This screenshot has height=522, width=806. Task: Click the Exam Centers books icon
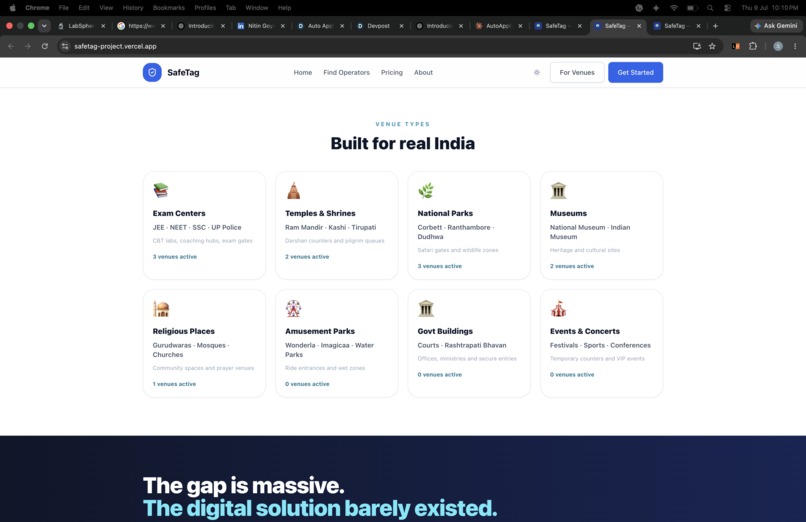point(161,190)
